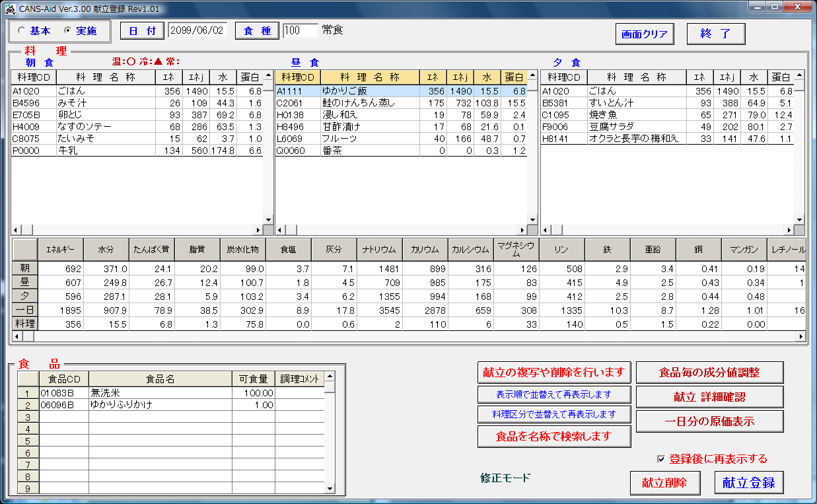
Task: Click scroll down arrow in food ingredient table
Action: 330,489
